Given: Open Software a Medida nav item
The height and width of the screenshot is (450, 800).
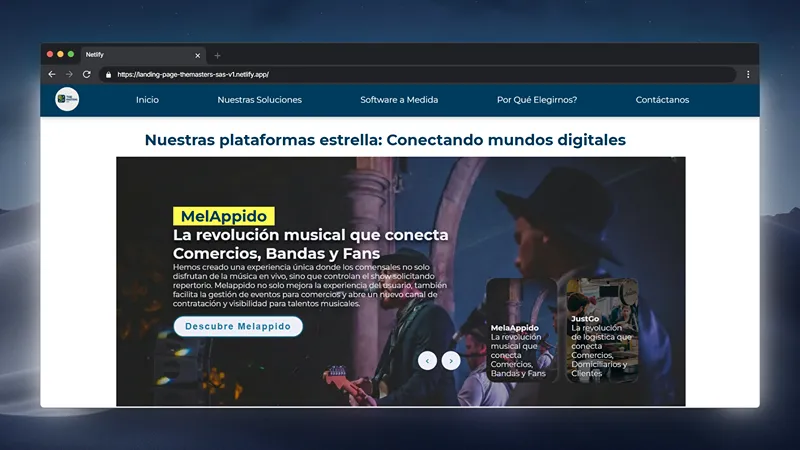Looking at the screenshot, I should tap(399, 100).
